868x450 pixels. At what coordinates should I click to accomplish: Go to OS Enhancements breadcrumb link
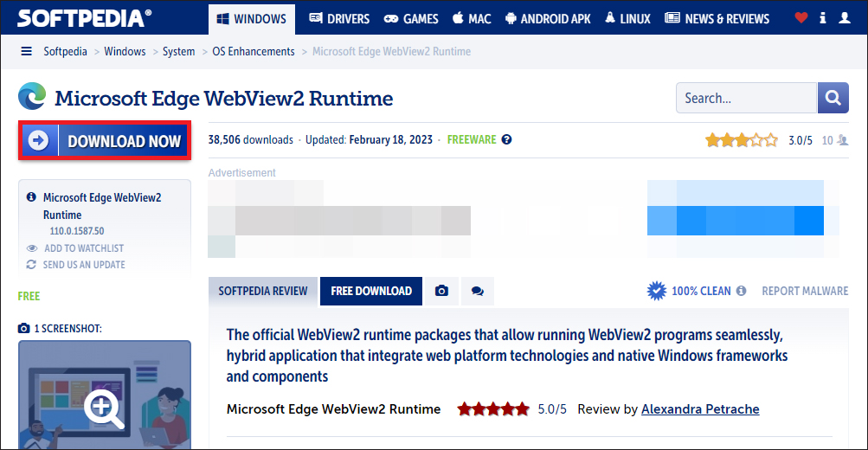coord(254,51)
